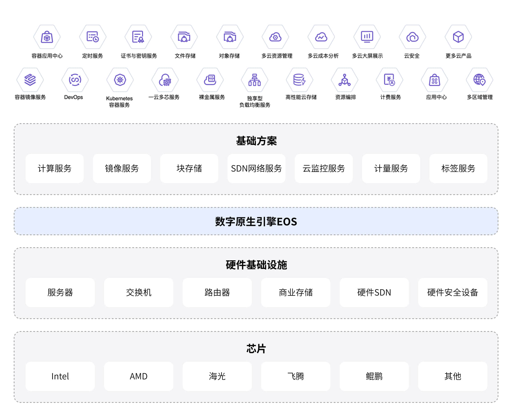Screen dimensions: 513x420
Task: Select the 多云成本分析 icon
Action: (x=321, y=37)
